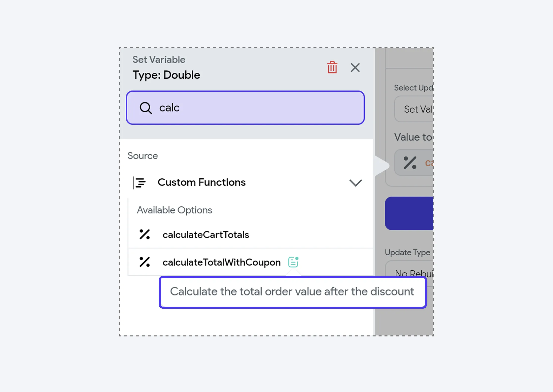Viewport: 553px width, 392px height.
Task: Click the orange function name in value field
Action: pos(429,163)
